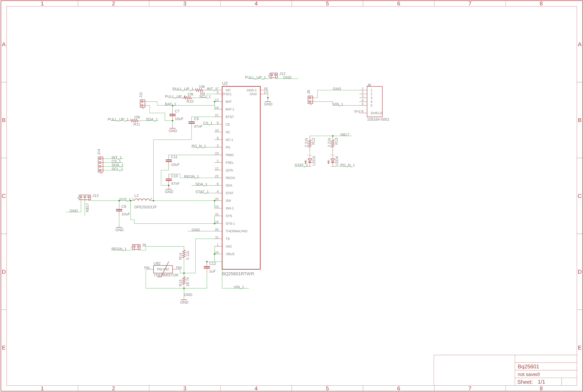Screen dimensions: 583x392
Task: Select the L2 inductor coil symbol
Action: pos(142,200)
